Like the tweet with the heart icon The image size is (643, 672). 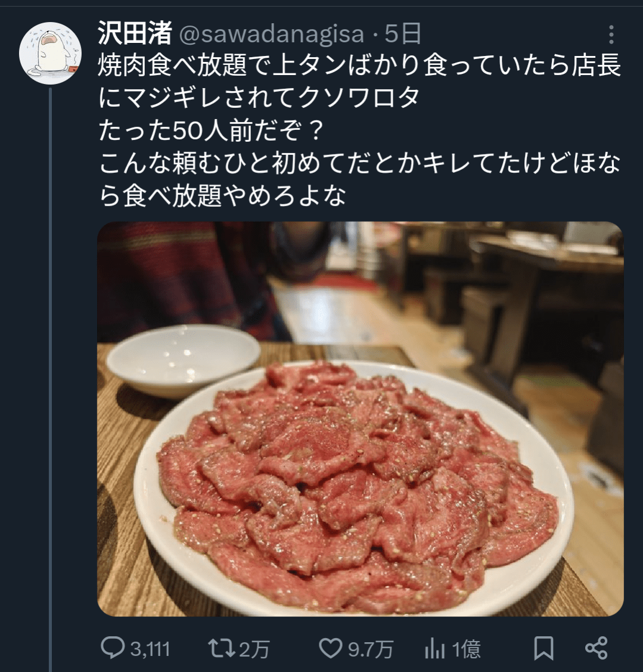330,648
